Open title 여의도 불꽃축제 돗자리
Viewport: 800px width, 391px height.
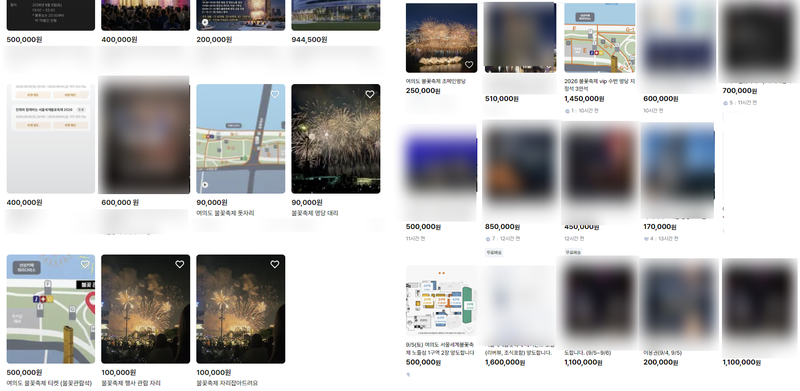(x=225, y=213)
